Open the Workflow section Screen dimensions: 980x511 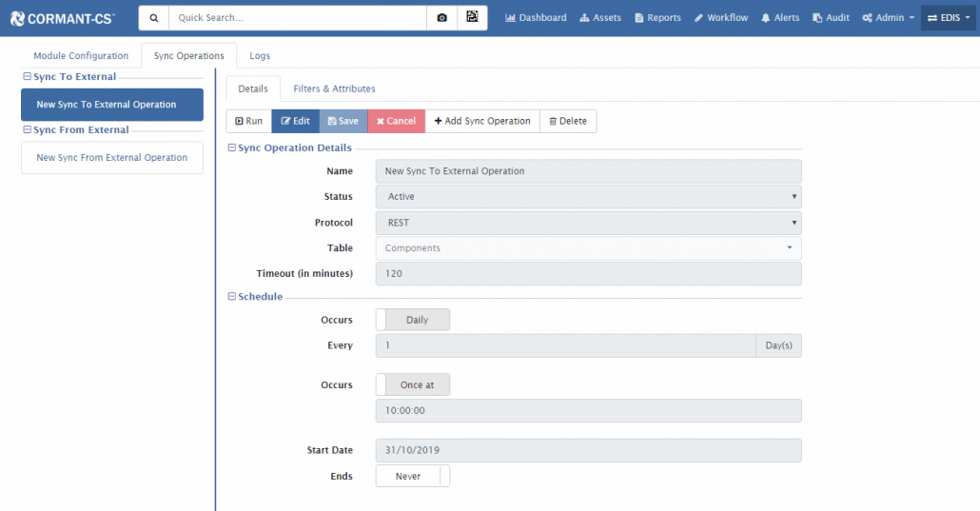click(720, 18)
